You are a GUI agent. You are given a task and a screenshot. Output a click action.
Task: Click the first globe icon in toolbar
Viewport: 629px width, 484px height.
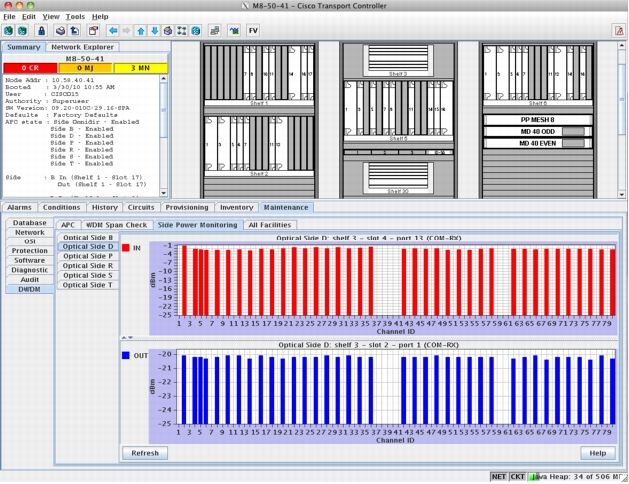click(8, 30)
